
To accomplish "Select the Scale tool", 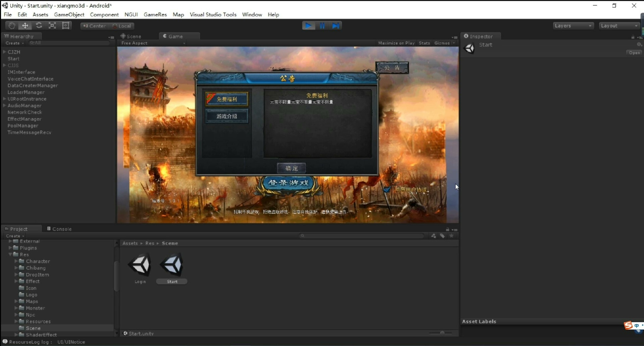I will (52, 26).
